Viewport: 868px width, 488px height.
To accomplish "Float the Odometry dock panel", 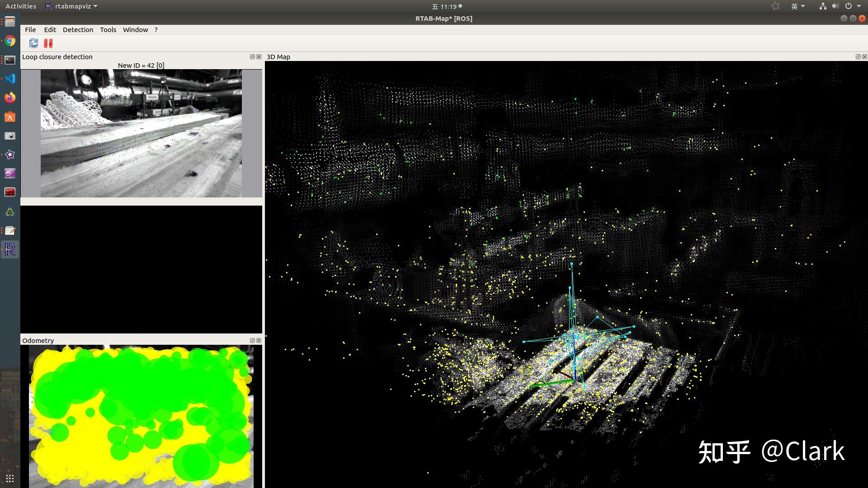I will 252,341.
